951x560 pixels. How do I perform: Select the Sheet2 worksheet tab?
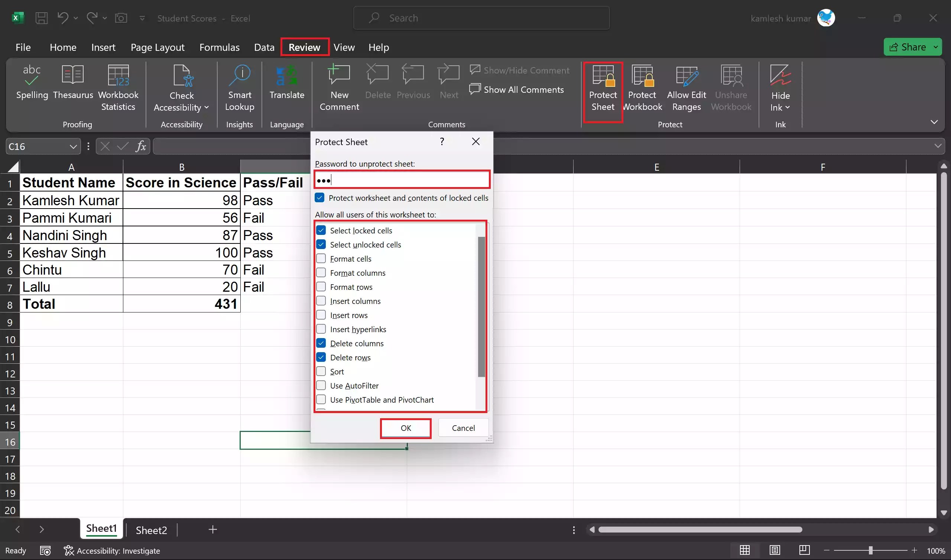click(x=151, y=530)
